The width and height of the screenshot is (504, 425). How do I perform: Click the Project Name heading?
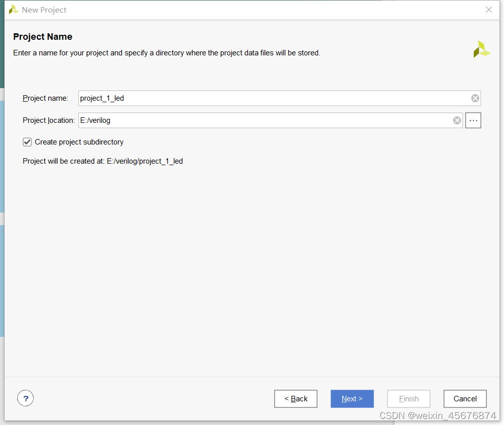[43, 37]
